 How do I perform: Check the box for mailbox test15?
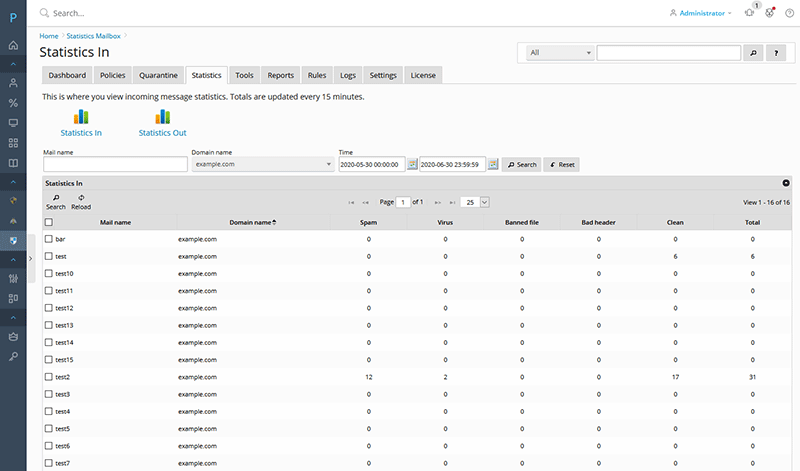(48, 360)
